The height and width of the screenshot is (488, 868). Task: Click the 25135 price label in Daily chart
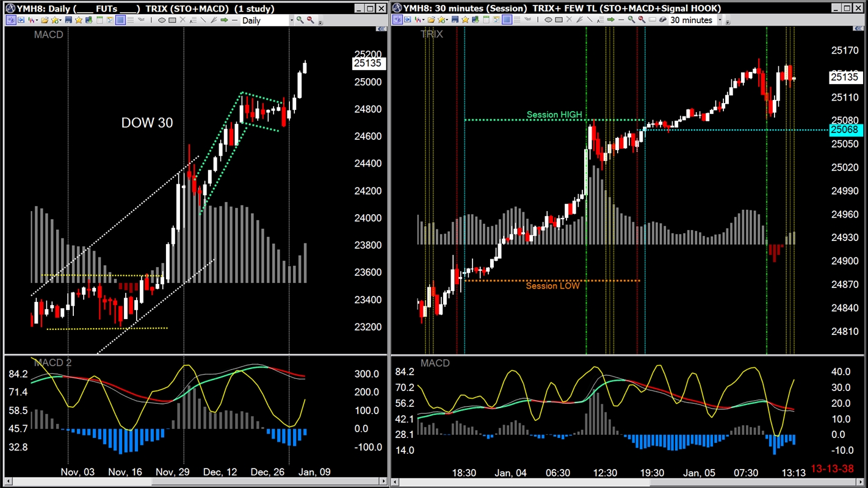point(367,63)
